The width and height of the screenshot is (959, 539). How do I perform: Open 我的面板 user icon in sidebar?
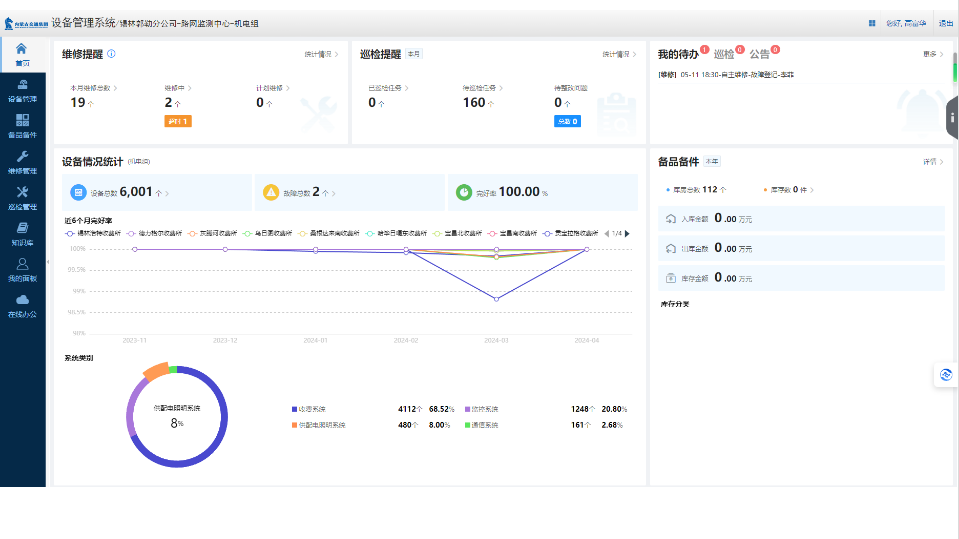coord(22,270)
